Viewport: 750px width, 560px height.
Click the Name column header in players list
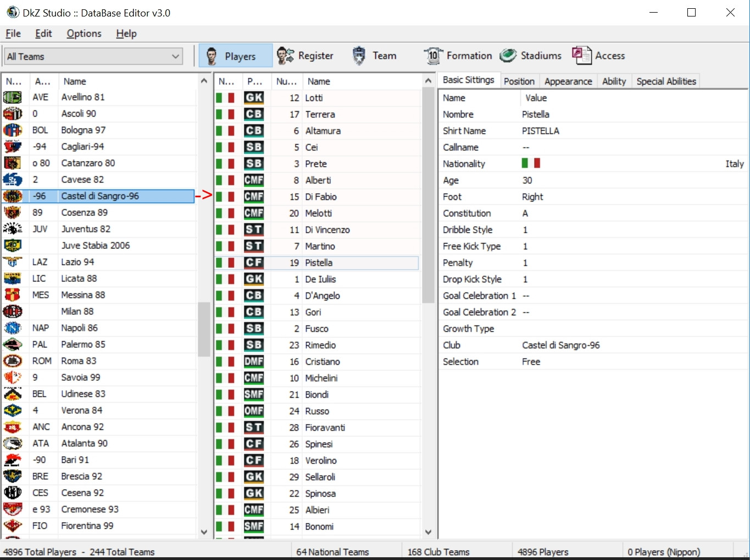[x=362, y=81]
